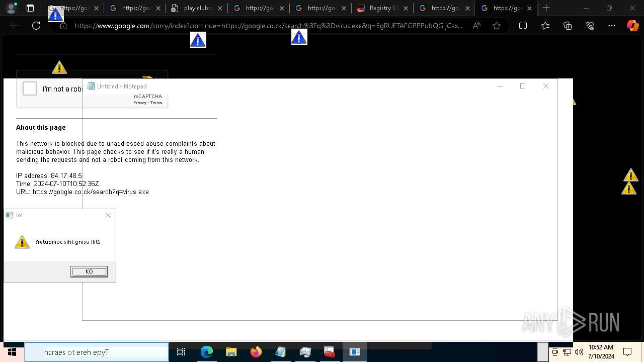Image resolution: width=644 pixels, height=362 pixels.
Task: Reload the page with Refresh button
Action: [x=36, y=26]
